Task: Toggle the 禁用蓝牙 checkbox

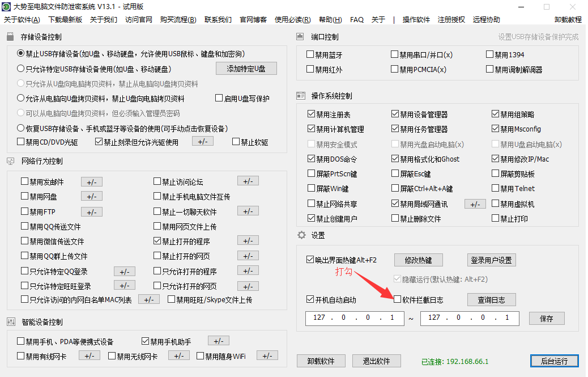Action: (310, 55)
